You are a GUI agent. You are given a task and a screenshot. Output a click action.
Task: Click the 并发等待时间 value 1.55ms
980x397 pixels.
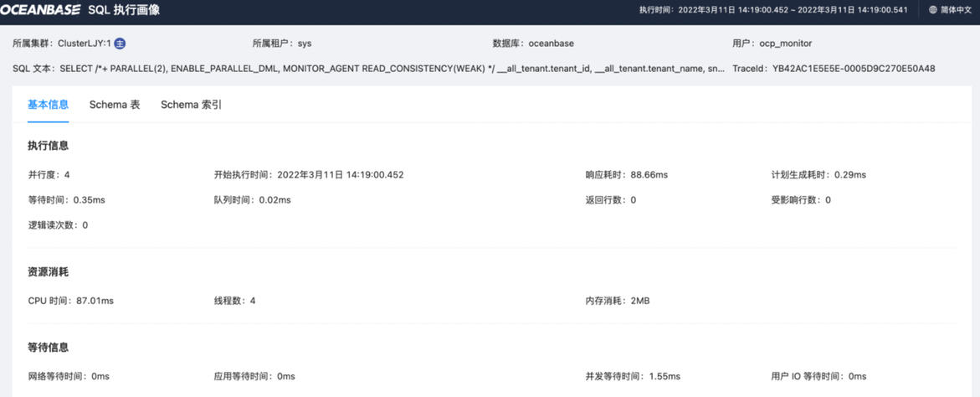click(664, 376)
